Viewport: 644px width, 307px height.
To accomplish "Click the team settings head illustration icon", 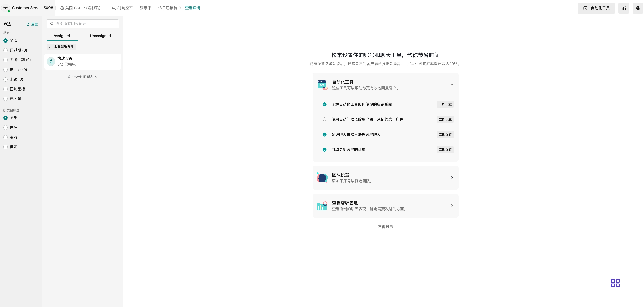I will (x=322, y=178).
